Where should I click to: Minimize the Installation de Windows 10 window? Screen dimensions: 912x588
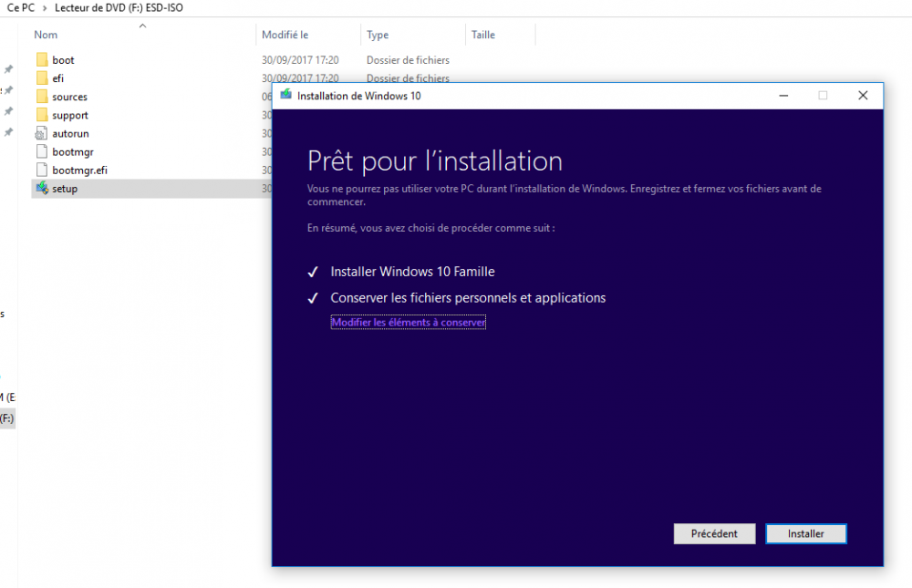coord(783,96)
